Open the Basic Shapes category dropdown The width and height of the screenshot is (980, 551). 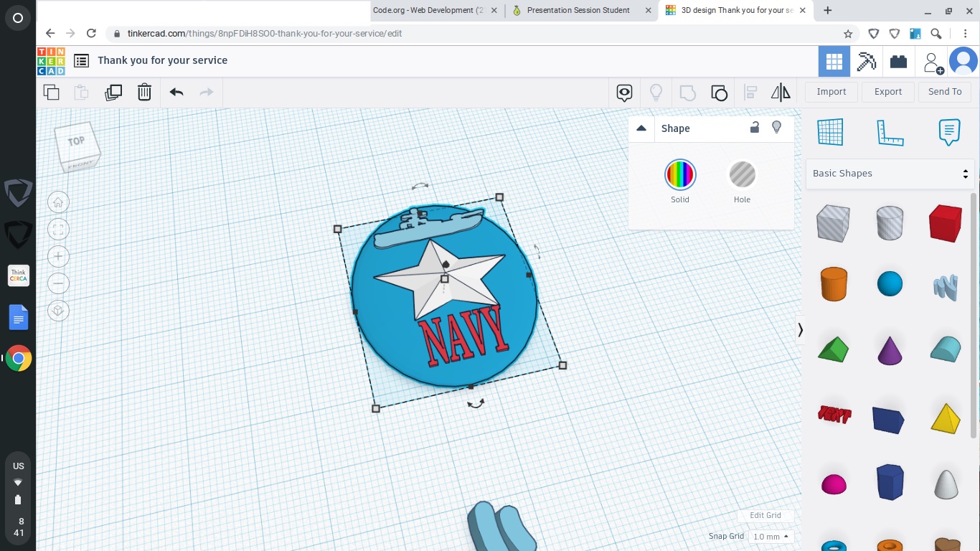pos(890,174)
